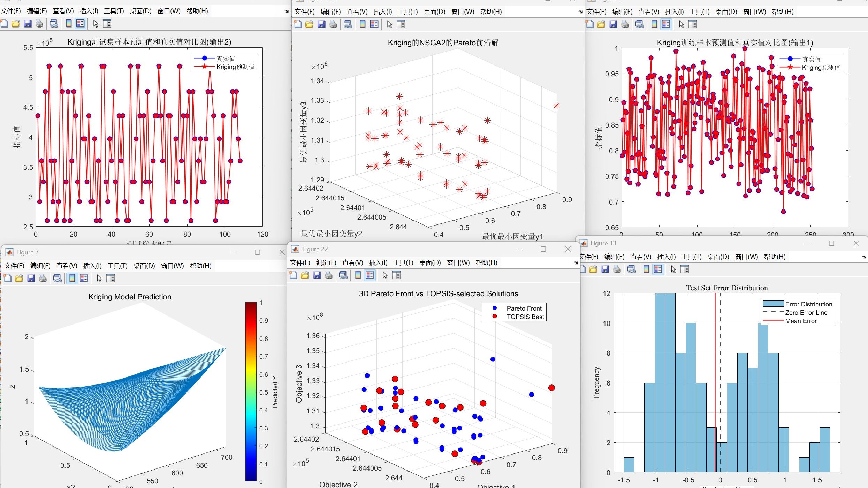868x488 pixels.
Task: Expand 插入(I) menu in Figure 22
Action: (x=378, y=262)
